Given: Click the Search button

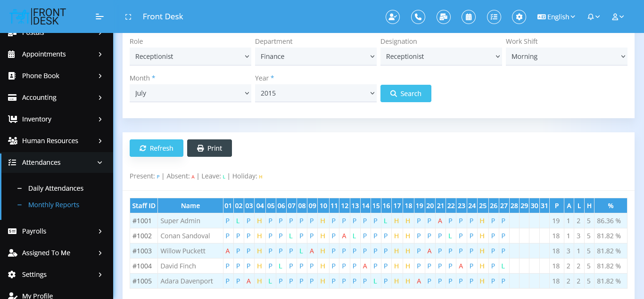Looking at the screenshot, I should pyautogui.click(x=405, y=94).
